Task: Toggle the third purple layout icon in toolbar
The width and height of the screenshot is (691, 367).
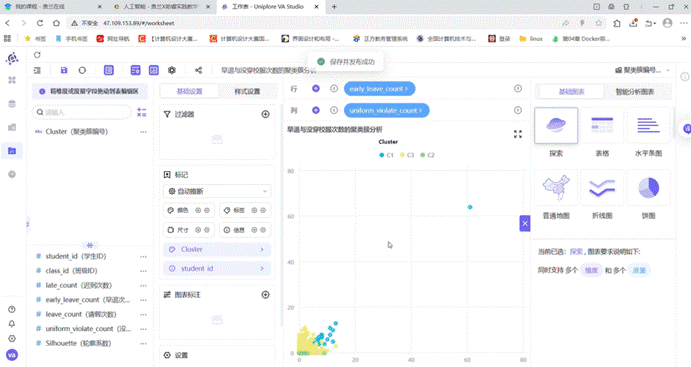Action: tap(153, 70)
